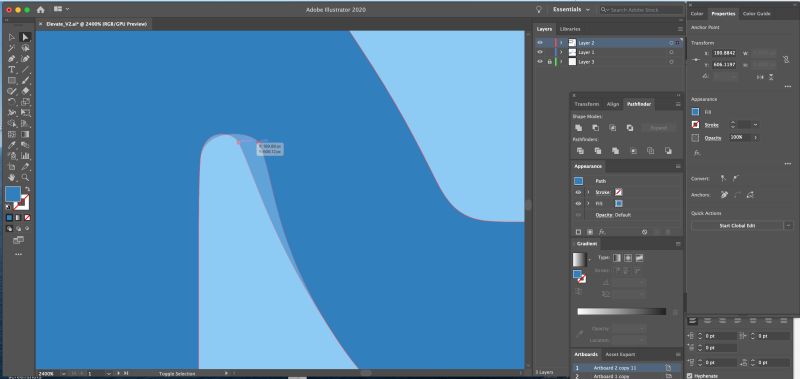Select the Selection (black arrow) tool

pyautogui.click(x=12, y=37)
